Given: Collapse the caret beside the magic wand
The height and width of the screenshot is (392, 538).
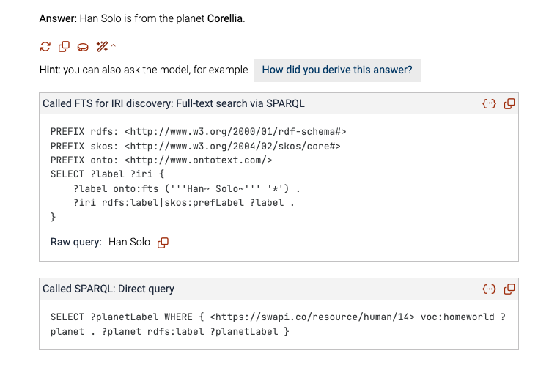Looking at the screenshot, I should [x=114, y=45].
